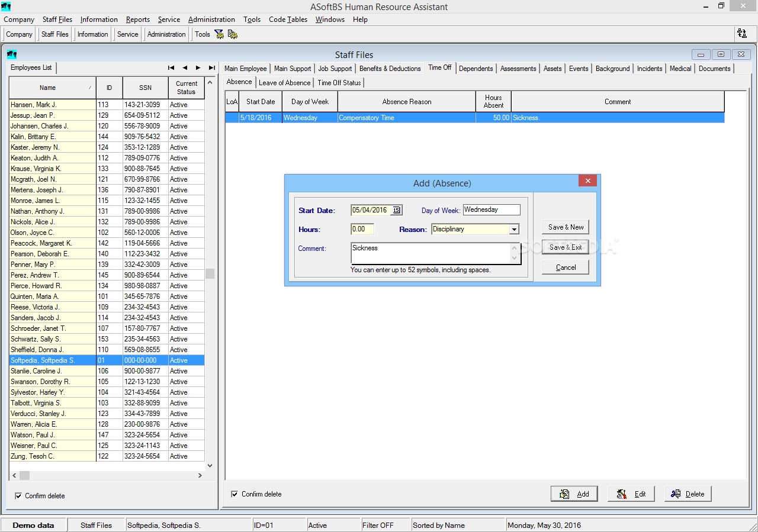Open the Time Off Status sub-tab
Image resolution: width=758 pixels, height=532 pixels.
pyautogui.click(x=339, y=83)
